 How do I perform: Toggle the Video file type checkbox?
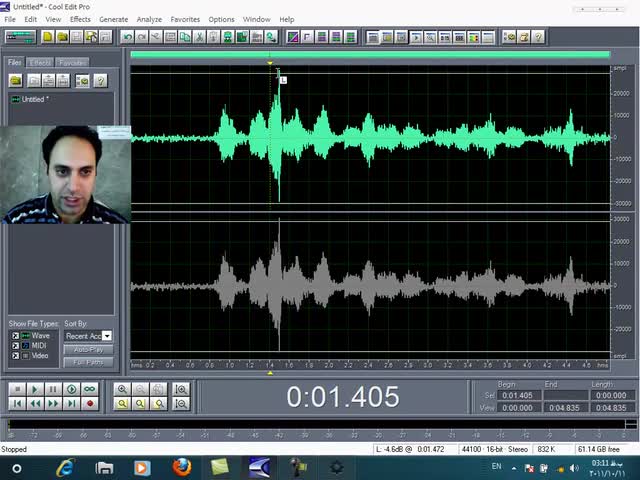[16, 356]
